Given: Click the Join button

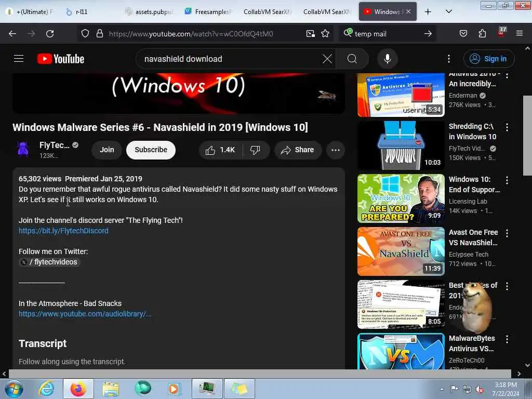Looking at the screenshot, I should pyautogui.click(x=107, y=150).
